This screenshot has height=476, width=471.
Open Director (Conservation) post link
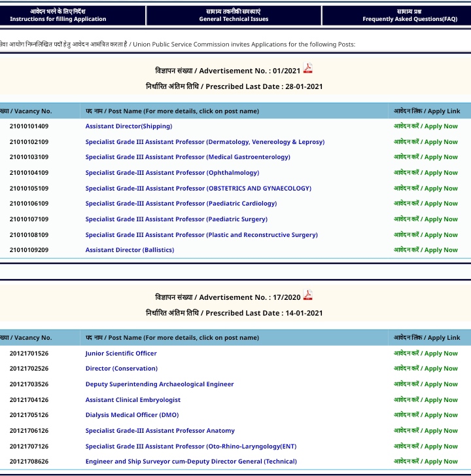click(122, 369)
